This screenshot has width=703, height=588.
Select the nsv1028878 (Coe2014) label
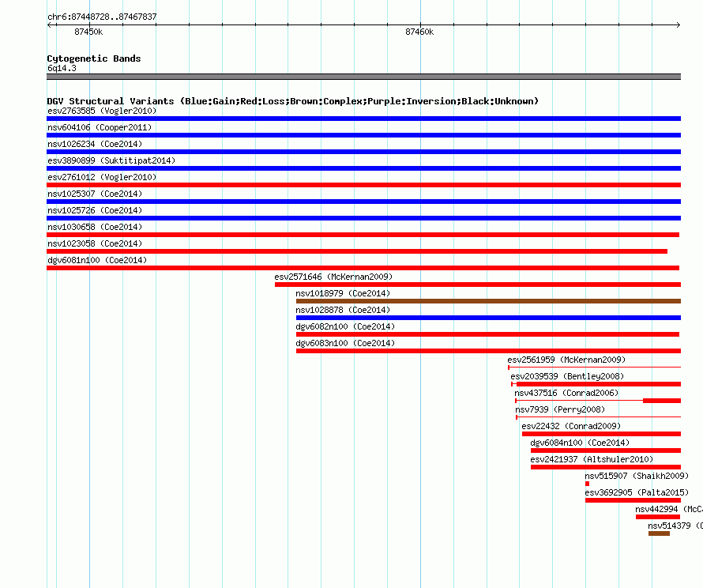pos(343,310)
